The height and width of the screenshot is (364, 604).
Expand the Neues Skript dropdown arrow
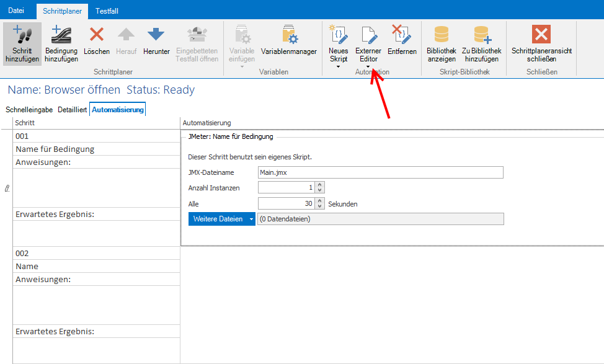coord(338,66)
